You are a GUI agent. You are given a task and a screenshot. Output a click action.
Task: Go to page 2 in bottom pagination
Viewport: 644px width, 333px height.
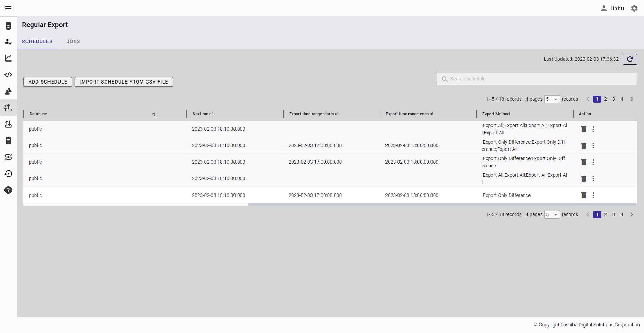tap(605, 214)
